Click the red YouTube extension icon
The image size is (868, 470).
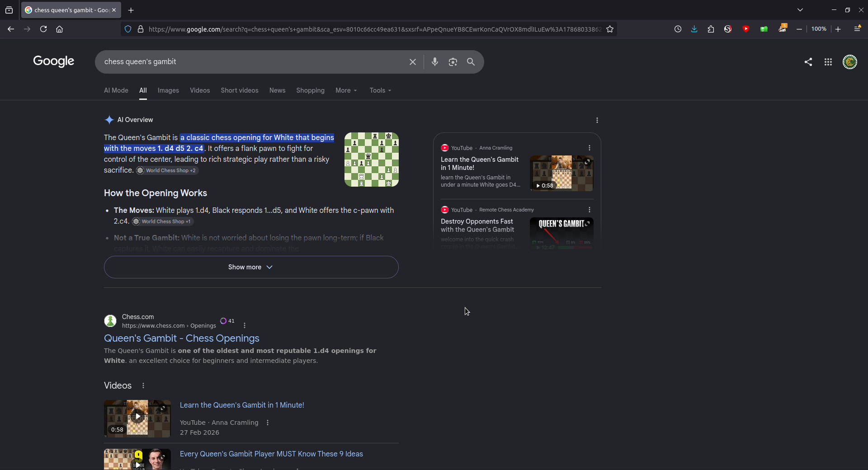(746, 29)
